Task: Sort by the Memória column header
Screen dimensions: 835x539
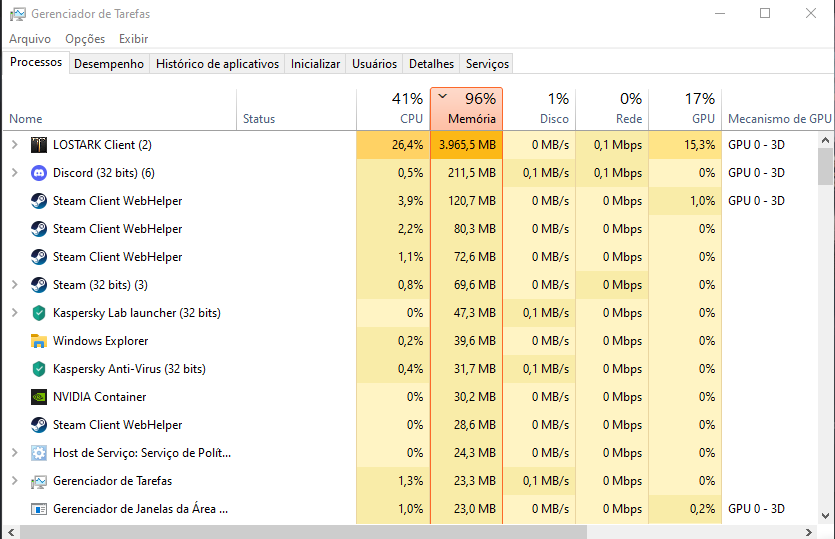Action: [x=466, y=109]
